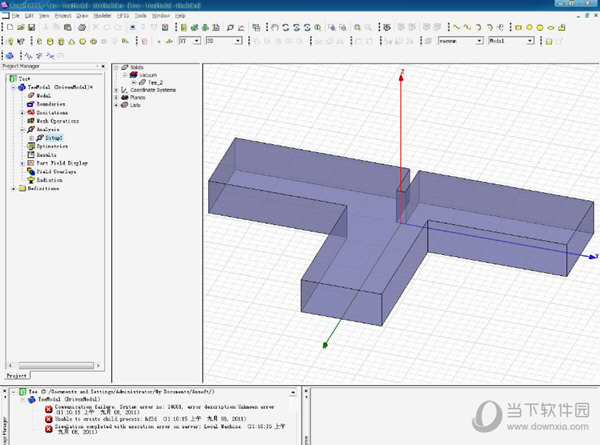Click the red Offset origin icon
This screenshot has height=445, width=600.
tap(144, 41)
